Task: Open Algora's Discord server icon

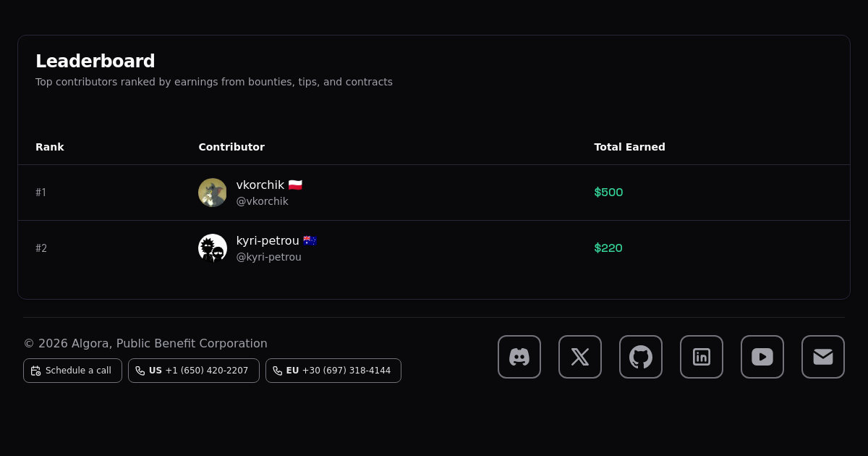Action: (x=519, y=357)
